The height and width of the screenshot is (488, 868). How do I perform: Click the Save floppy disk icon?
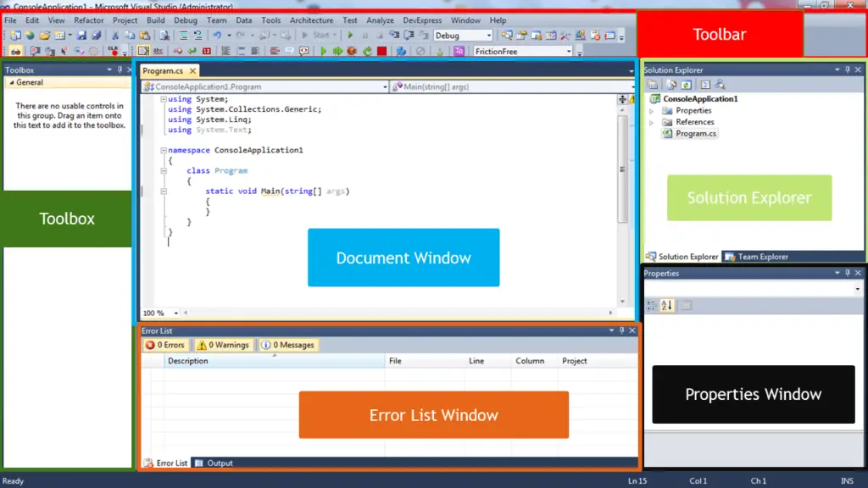tap(81, 36)
